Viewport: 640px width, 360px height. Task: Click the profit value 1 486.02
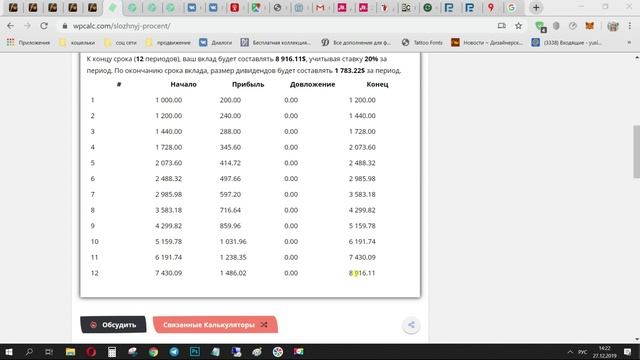(233, 273)
